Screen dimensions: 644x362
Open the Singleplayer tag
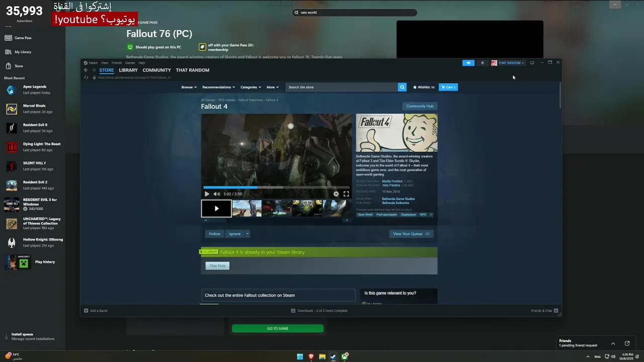click(x=409, y=215)
